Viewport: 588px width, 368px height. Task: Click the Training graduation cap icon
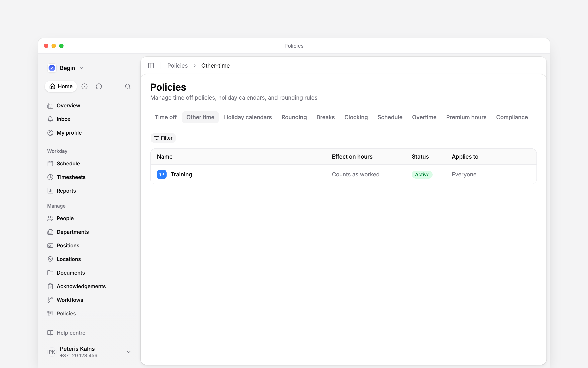(x=162, y=175)
